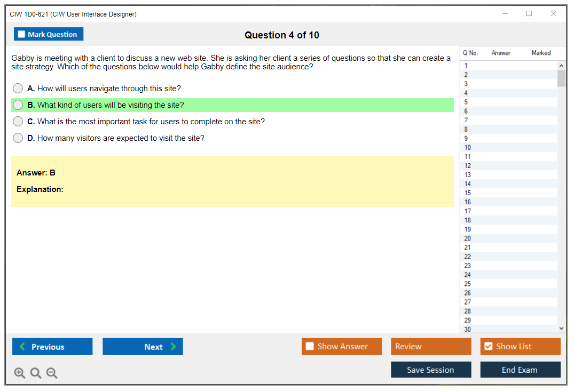Image resolution: width=574 pixels, height=392 pixels.
Task: Pick option D about expected visitors
Action: [18, 138]
